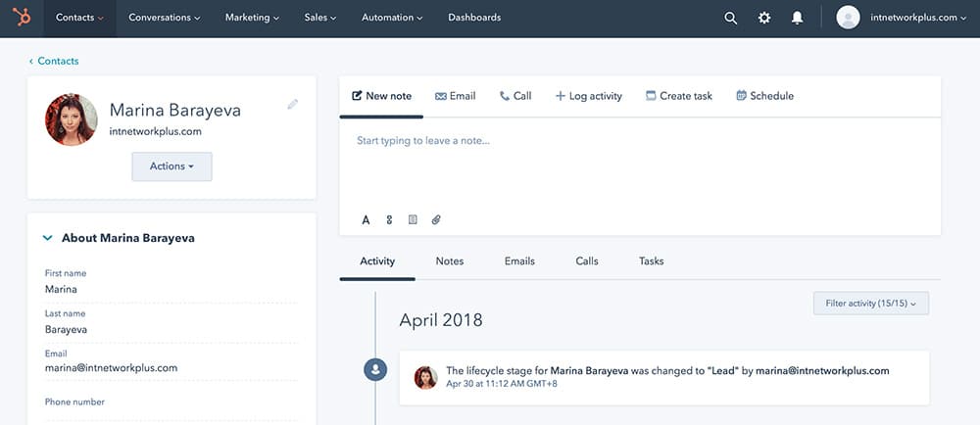Click the snippet/document icon in note toolbar
Screen dimensions: 980x425
tap(413, 220)
